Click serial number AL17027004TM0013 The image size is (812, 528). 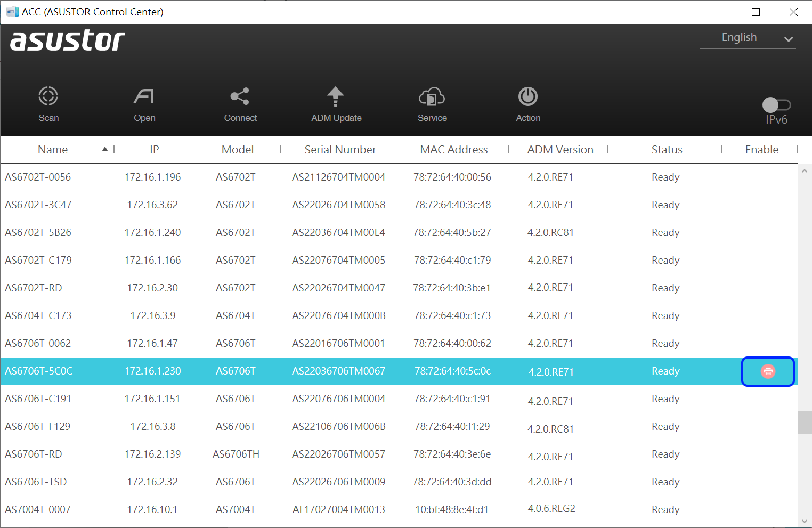(x=338, y=510)
